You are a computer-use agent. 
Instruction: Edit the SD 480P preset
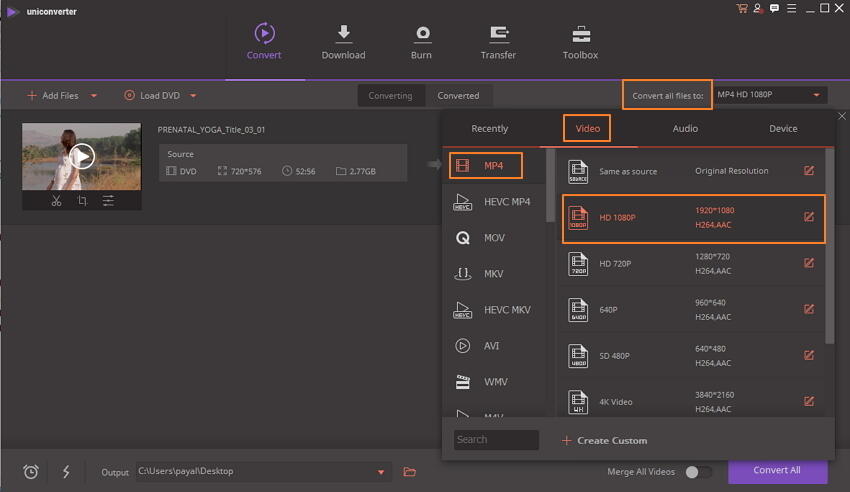[x=809, y=355]
